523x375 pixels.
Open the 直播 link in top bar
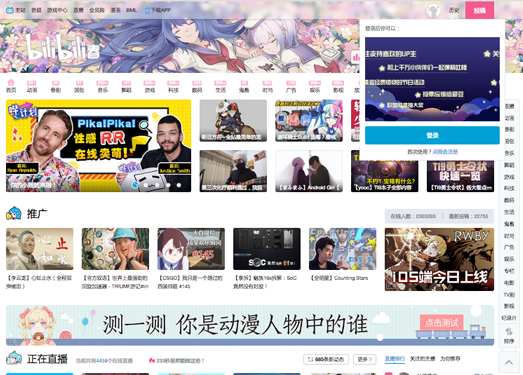78,10
